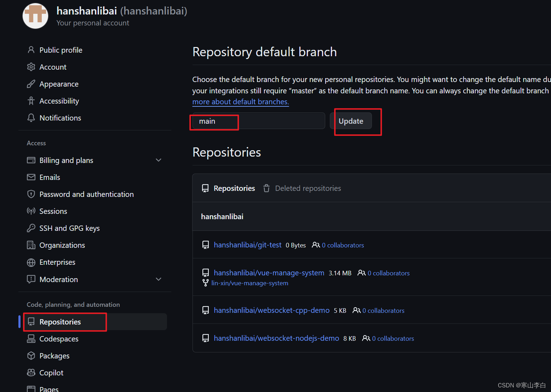
Task: Click the fork icon beside lin-xin
Action: pyautogui.click(x=205, y=283)
